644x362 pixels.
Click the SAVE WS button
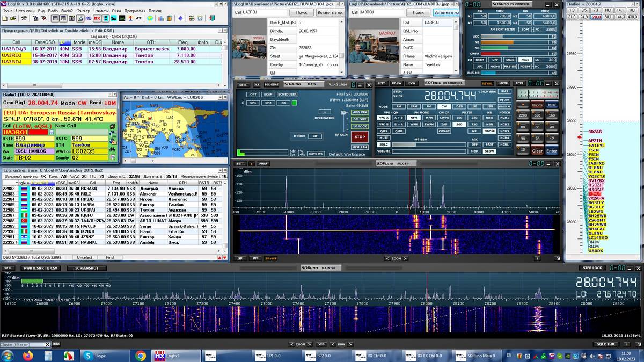(317, 154)
